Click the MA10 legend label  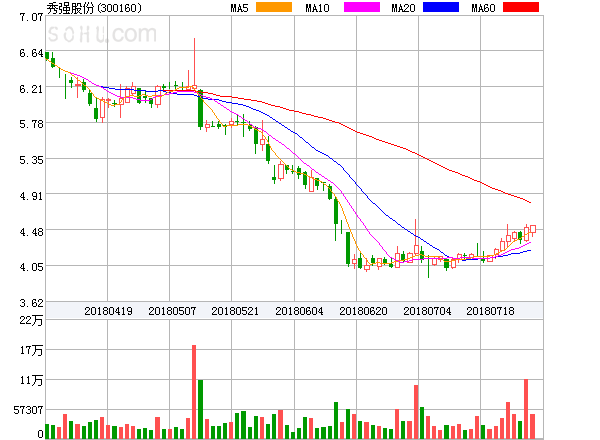click(x=317, y=8)
